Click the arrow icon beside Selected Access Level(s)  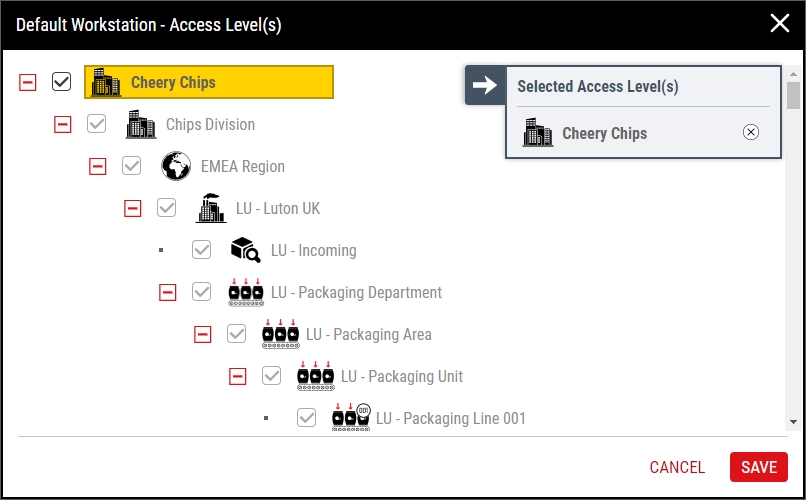(x=485, y=86)
